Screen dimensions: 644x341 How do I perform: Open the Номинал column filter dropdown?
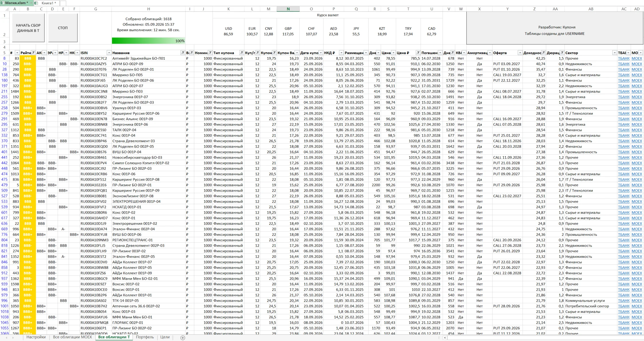(x=210, y=53)
